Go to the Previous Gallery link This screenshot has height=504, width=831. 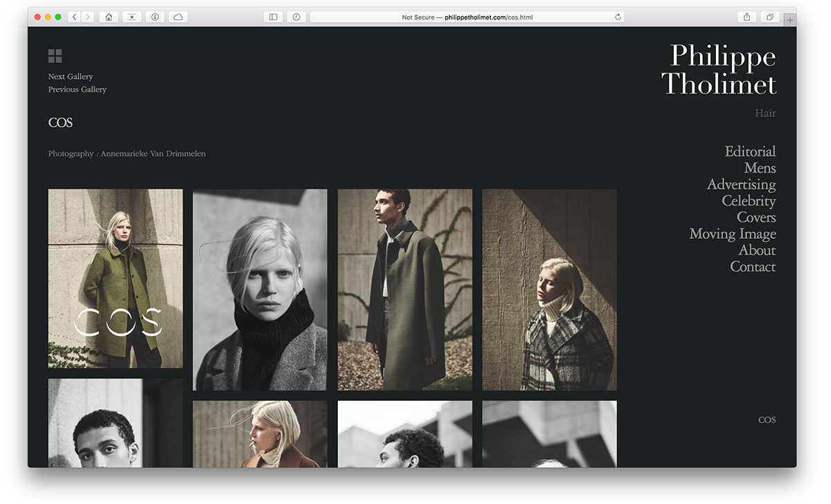point(78,89)
